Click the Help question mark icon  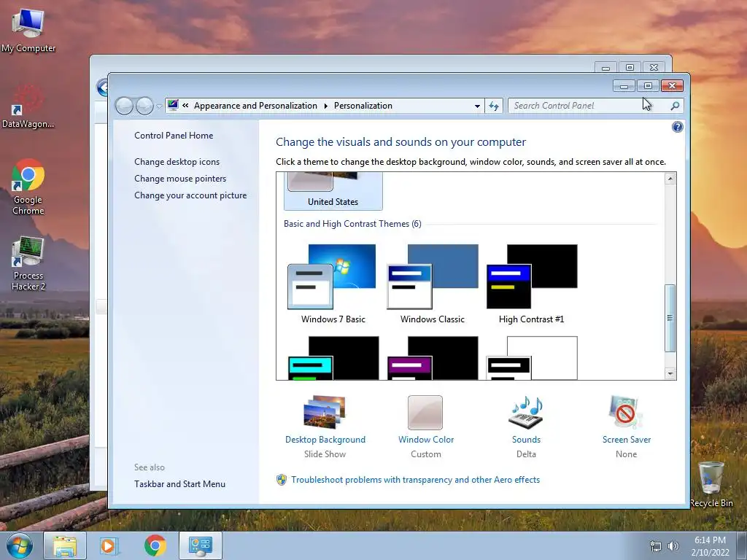(677, 127)
